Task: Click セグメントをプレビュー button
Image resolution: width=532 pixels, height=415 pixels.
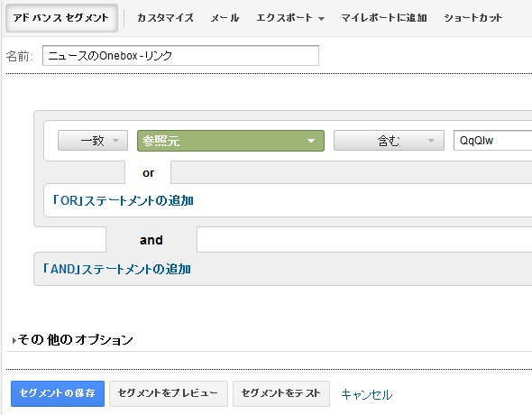Action: [x=169, y=393]
